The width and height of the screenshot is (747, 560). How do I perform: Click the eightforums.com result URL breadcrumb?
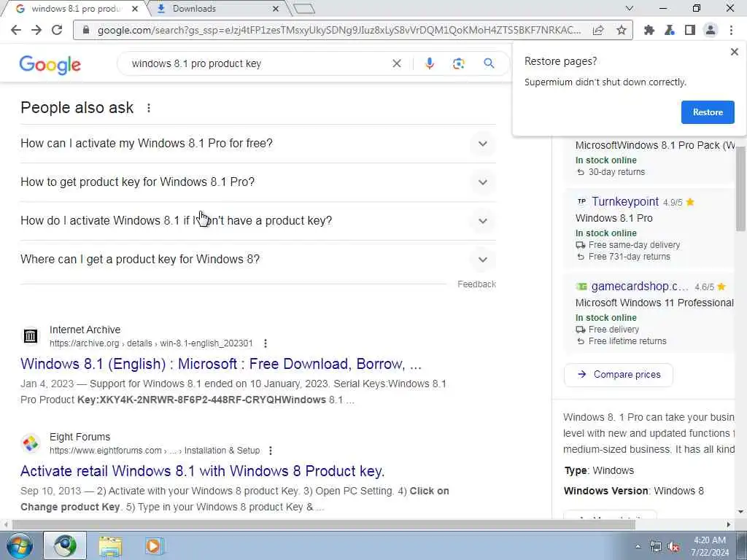[155, 451]
